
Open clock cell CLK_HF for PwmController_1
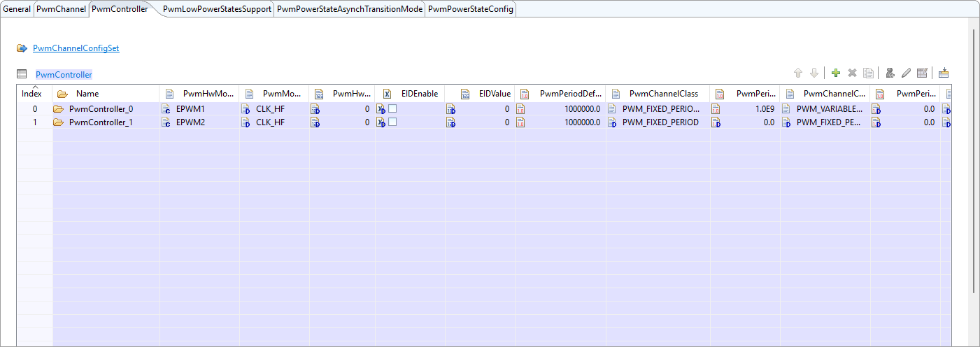(270, 122)
